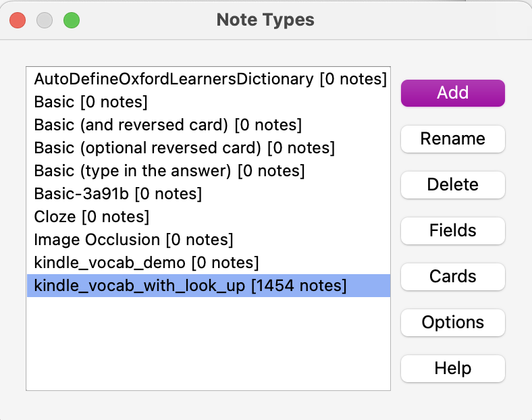Open the Fields editor
The width and height of the screenshot is (532, 420).
(452, 231)
